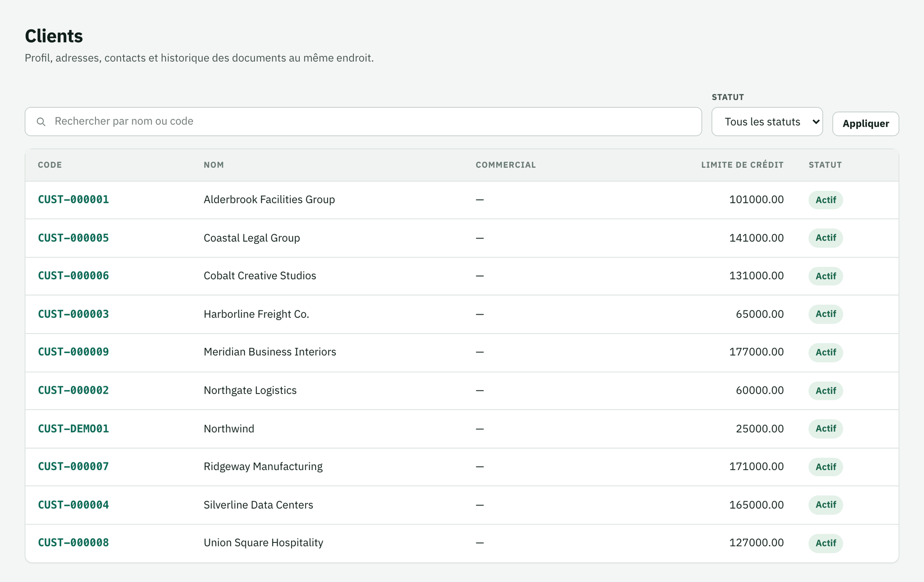Click the LIMITE DE CRÉDIT column header
The width and height of the screenshot is (924, 582).
742,165
